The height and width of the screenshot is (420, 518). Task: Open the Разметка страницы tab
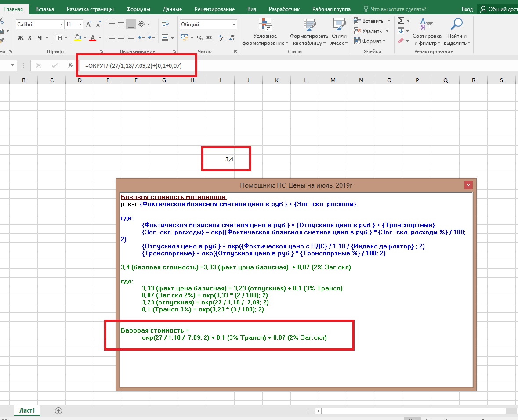click(x=90, y=9)
